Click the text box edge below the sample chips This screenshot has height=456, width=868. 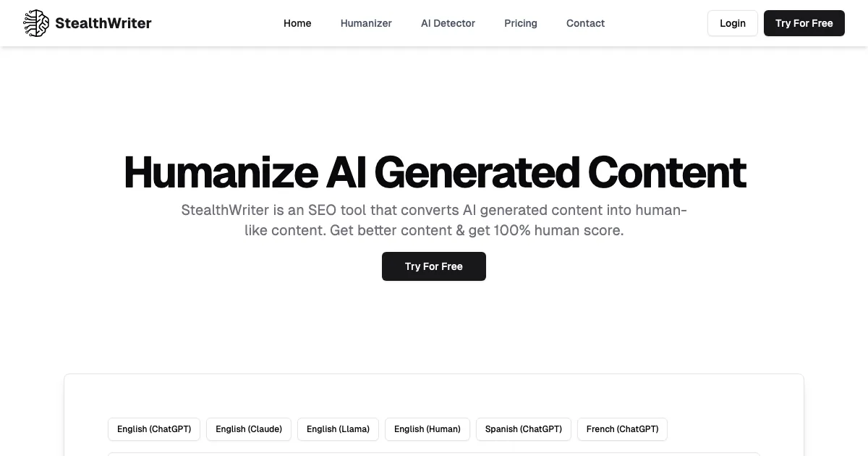(x=434, y=454)
